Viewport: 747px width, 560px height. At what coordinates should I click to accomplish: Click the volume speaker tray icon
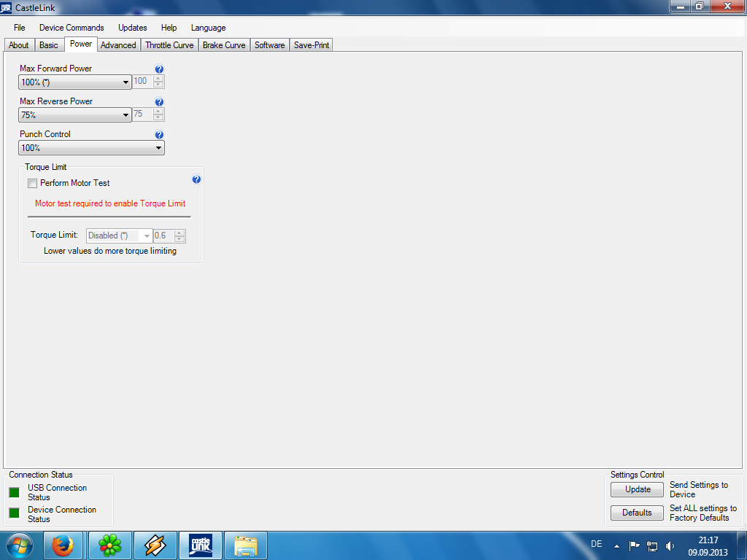670,545
